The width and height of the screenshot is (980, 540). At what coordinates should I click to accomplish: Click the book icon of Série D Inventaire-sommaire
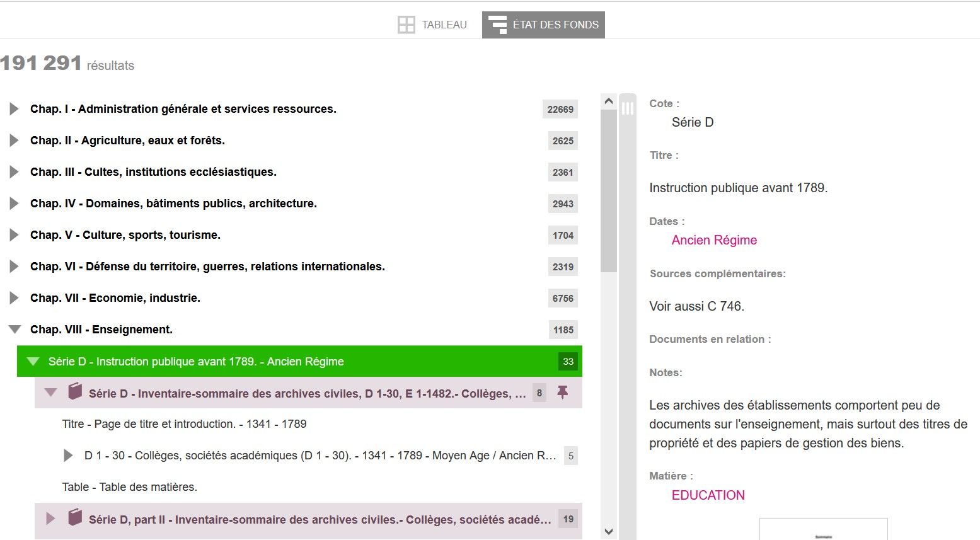click(x=75, y=391)
